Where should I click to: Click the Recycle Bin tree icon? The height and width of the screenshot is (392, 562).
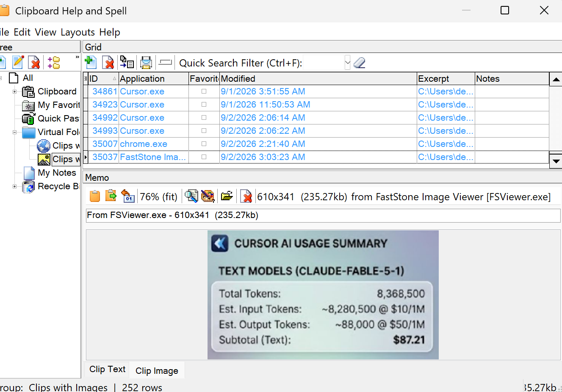click(28, 186)
